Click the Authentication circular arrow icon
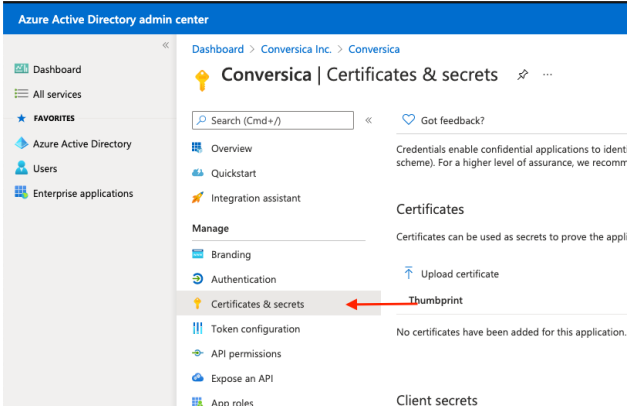 (198, 279)
